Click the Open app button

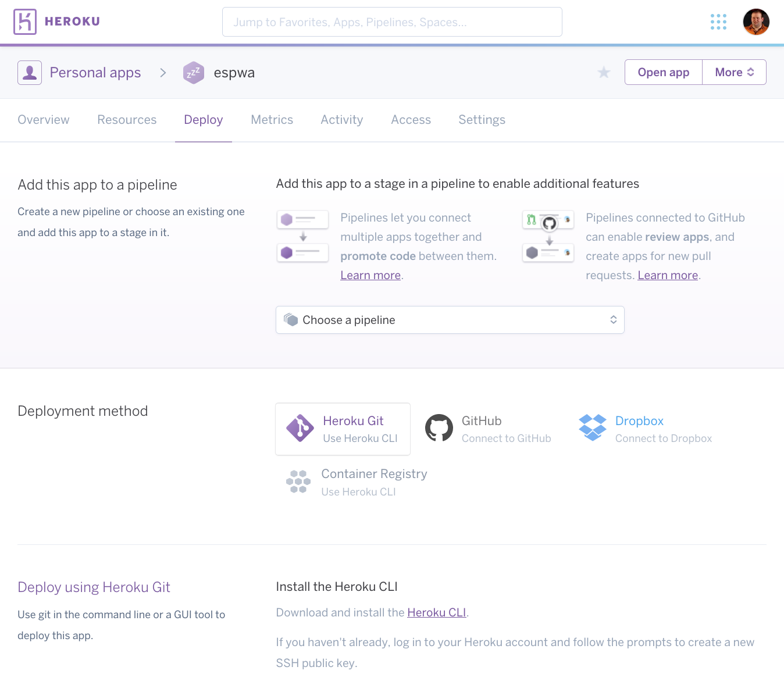pos(664,72)
